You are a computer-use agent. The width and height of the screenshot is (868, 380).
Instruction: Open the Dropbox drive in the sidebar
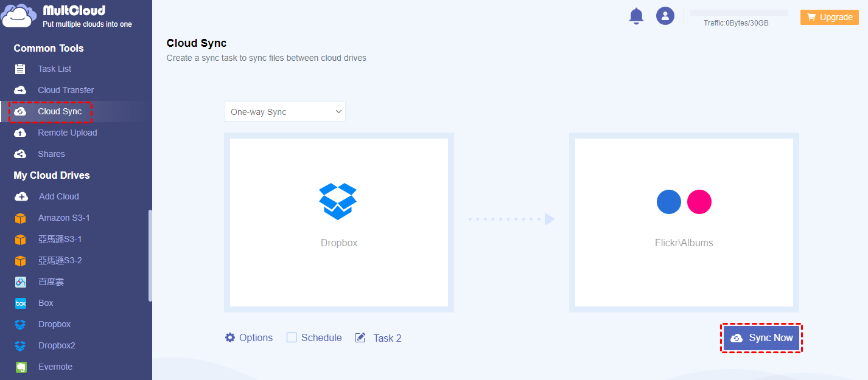(54, 324)
